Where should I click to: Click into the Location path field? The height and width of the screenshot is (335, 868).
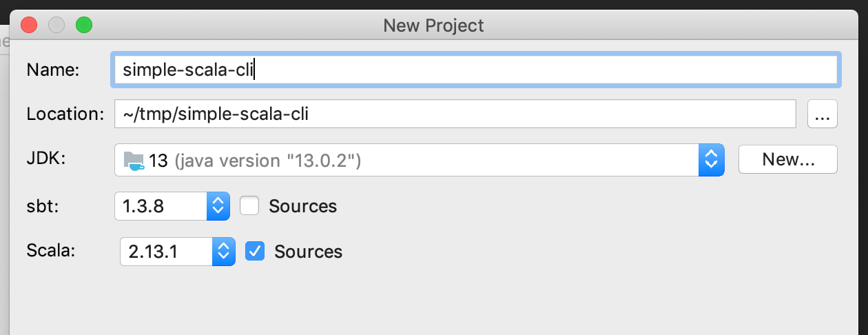coord(455,114)
